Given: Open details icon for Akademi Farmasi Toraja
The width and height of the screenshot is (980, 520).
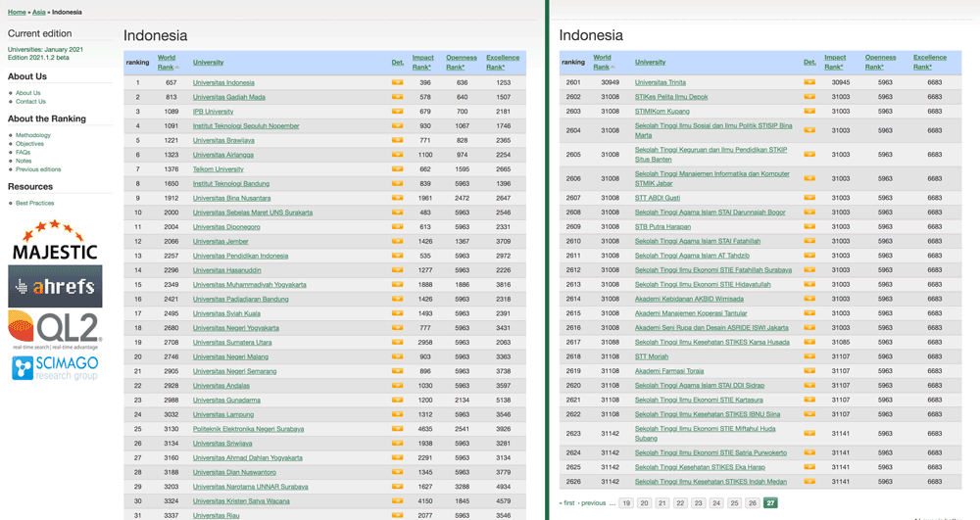Looking at the screenshot, I should tap(809, 371).
